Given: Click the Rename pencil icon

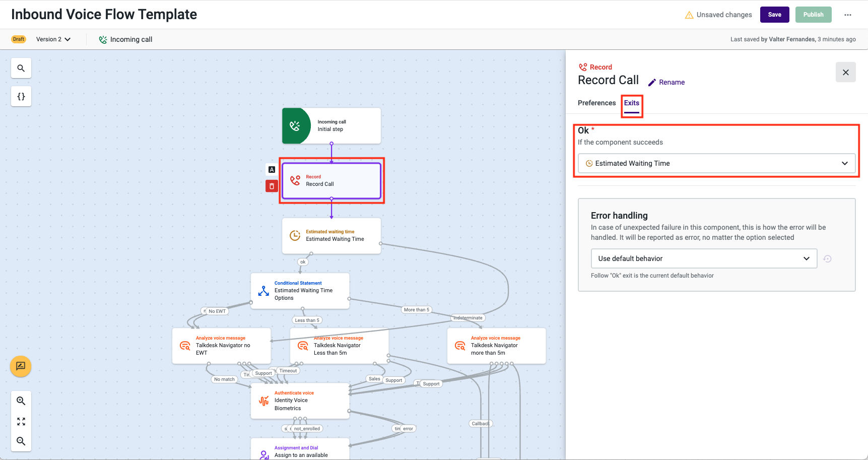Looking at the screenshot, I should coord(652,82).
